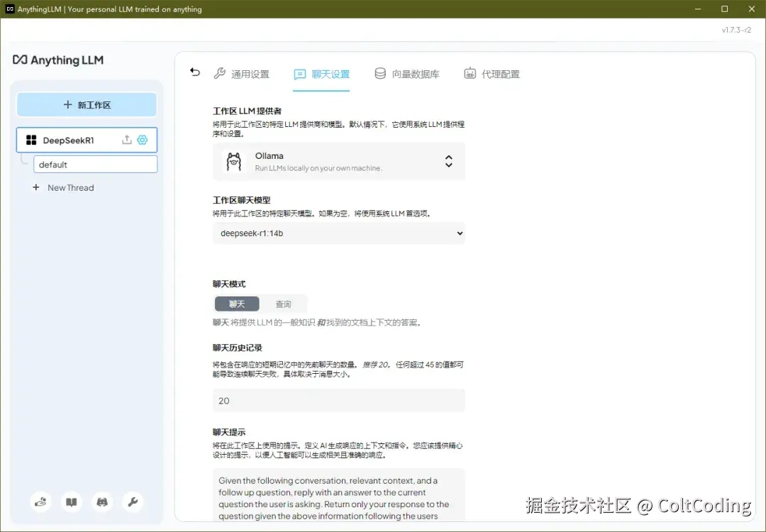
Task: Switch to the 代理配置 tab
Action: coord(492,73)
